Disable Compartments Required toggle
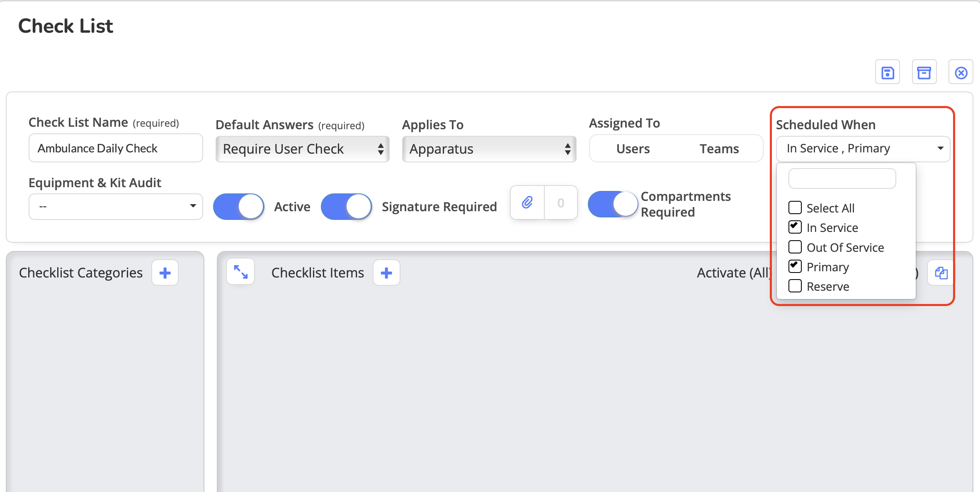Image resolution: width=980 pixels, height=492 pixels. click(613, 204)
